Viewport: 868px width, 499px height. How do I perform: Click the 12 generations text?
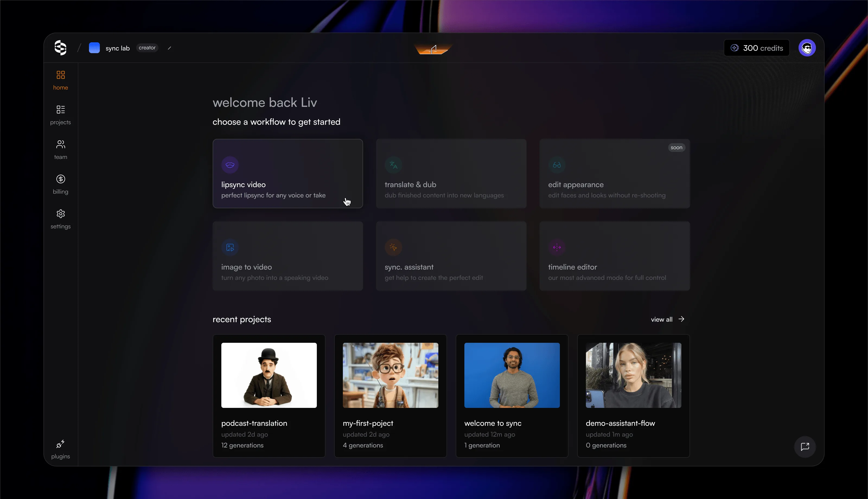coord(242,445)
